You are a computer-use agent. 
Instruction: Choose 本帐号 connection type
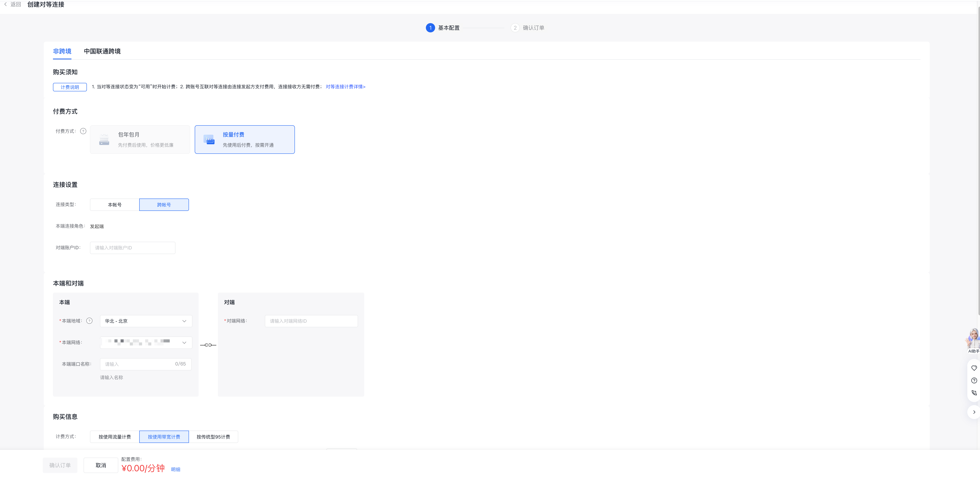coord(115,205)
